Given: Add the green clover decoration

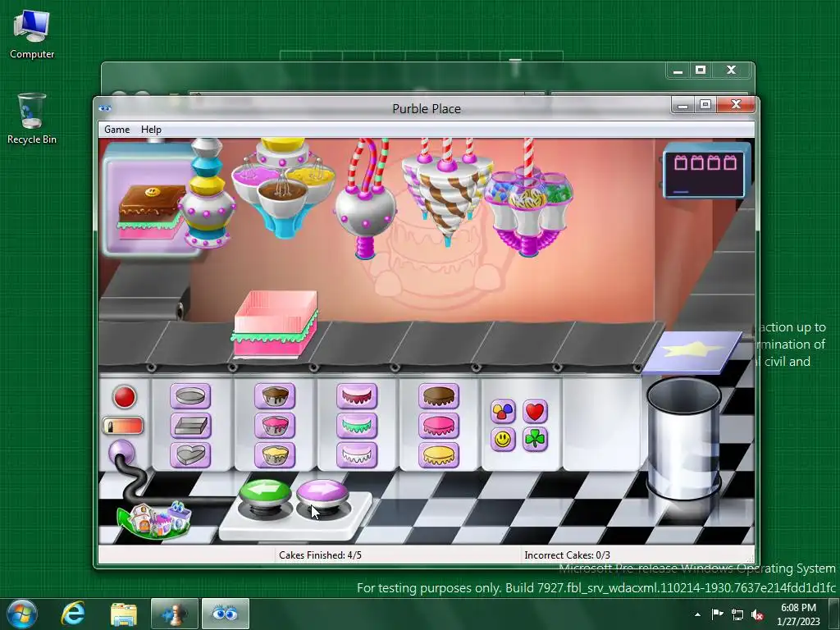Looking at the screenshot, I should tap(535, 440).
